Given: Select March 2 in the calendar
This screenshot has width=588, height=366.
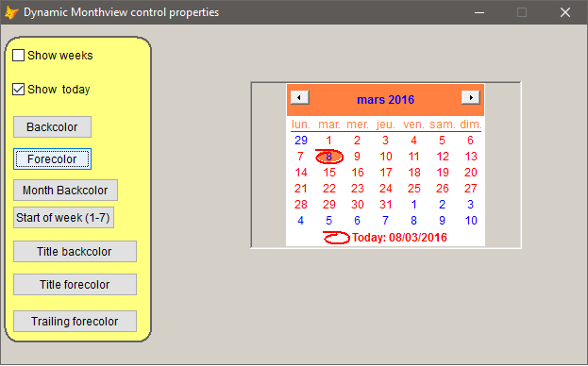Looking at the screenshot, I should pos(357,141).
